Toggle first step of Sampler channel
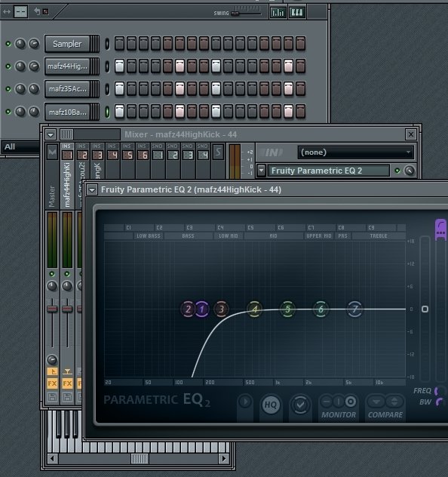The image size is (448, 477). (x=119, y=44)
